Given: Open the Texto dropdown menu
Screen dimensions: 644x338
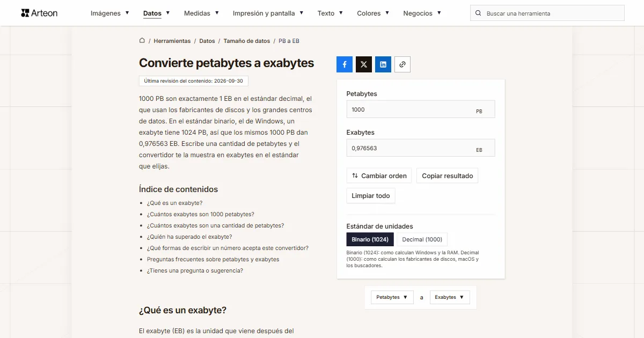Looking at the screenshot, I should pyautogui.click(x=330, y=13).
